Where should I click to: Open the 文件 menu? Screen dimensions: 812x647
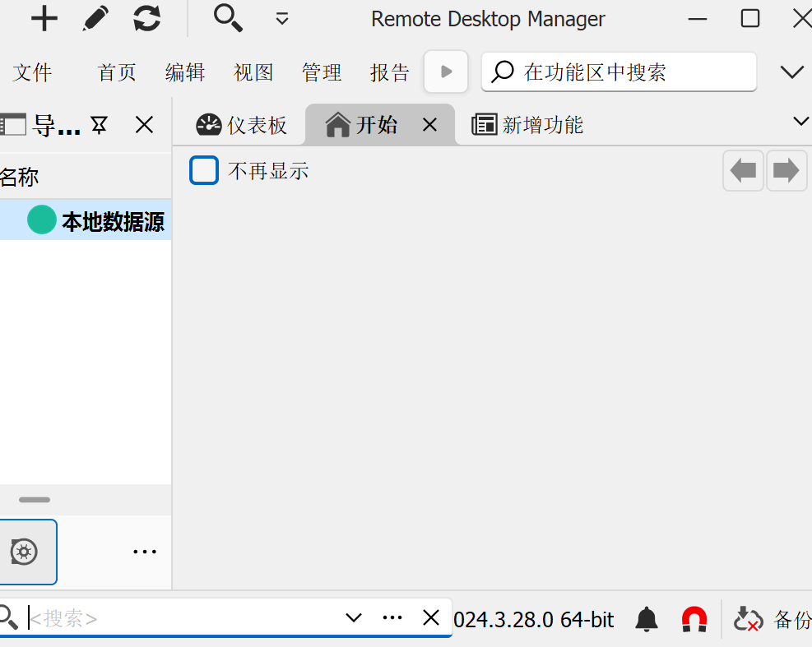tap(32, 72)
